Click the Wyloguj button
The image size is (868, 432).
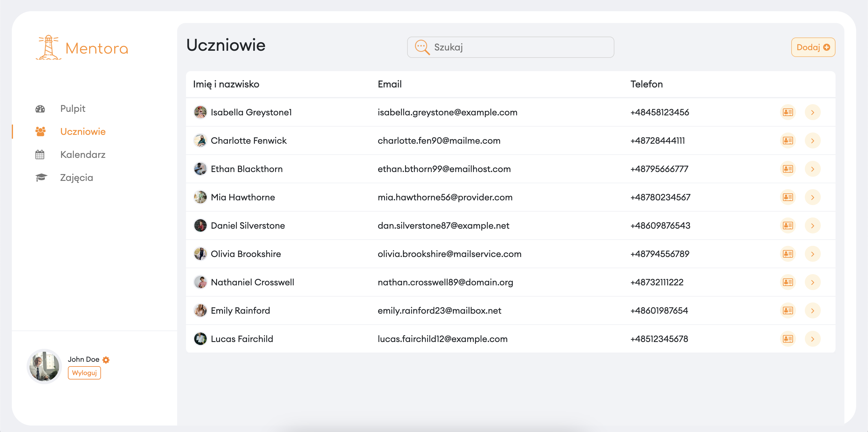pyautogui.click(x=84, y=373)
